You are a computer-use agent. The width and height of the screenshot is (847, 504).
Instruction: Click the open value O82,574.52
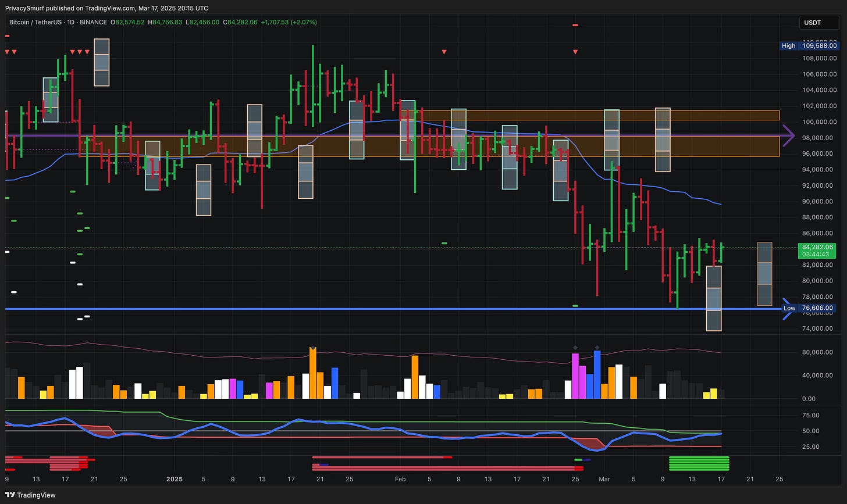(x=126, y=22)
